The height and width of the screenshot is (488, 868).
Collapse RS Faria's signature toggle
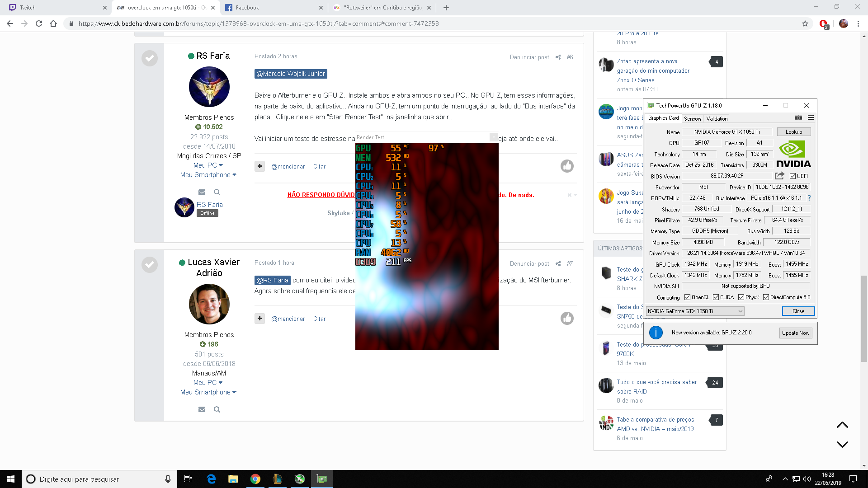pos(572,195)
